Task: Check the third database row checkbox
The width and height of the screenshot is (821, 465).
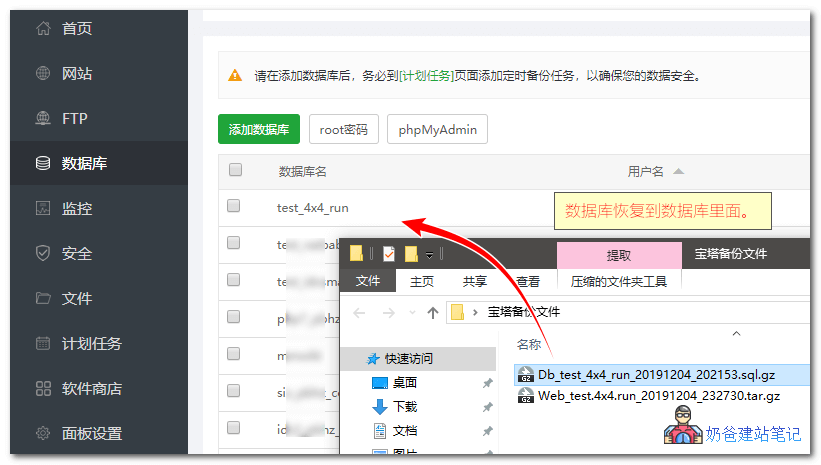Action: (234, 280)
